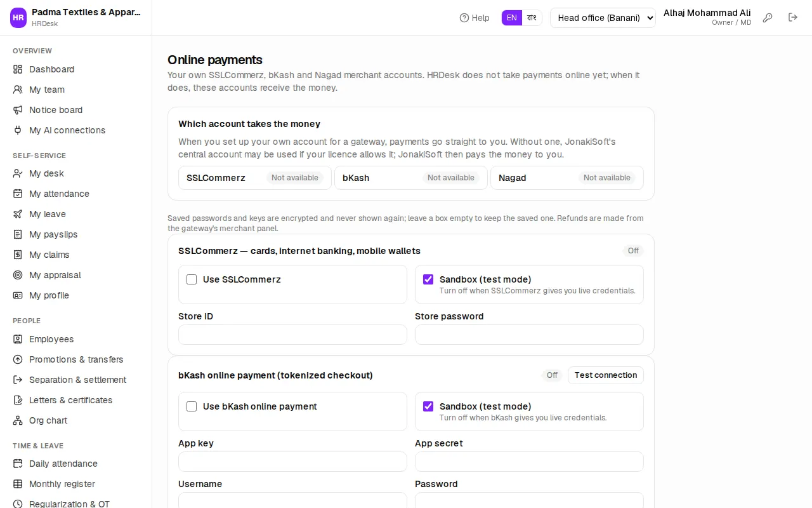Click the My profile ID card icon

click(x=18, y=295)
